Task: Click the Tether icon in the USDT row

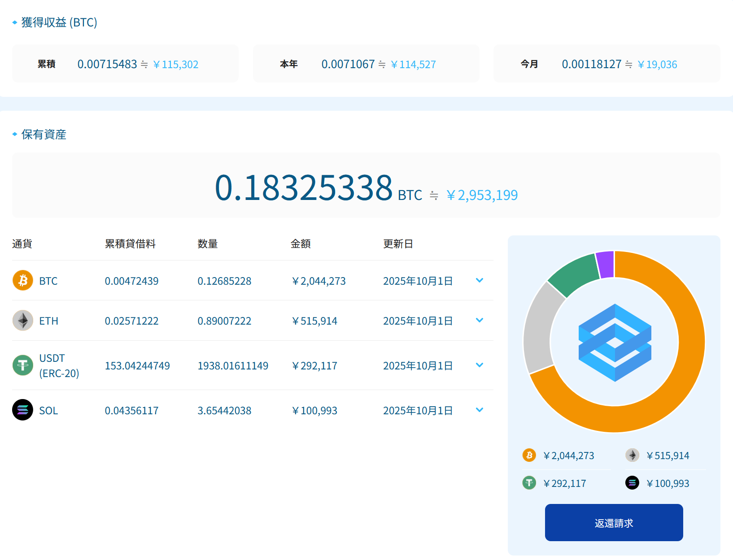Action: click(x=23, y=365)
